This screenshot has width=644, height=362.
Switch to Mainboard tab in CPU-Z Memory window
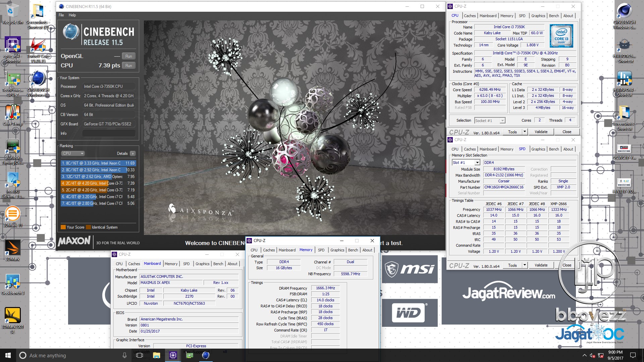287,250
